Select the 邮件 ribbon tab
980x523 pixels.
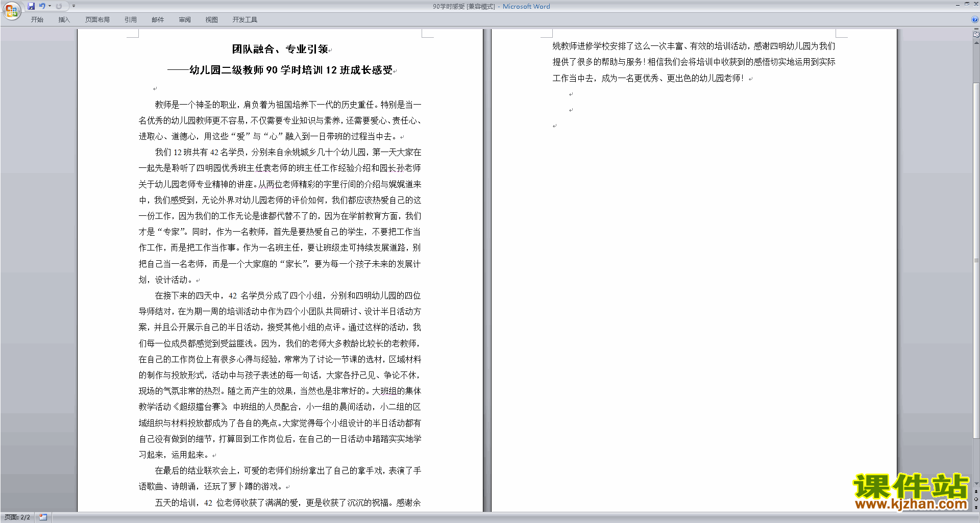[158, 20]
